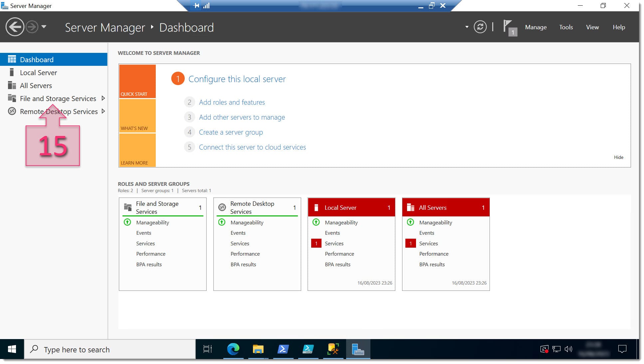This screenshot has height=364, width=644.
Task: Click Manageability green icon in Local Server tile
Action: tap(316, 222)
